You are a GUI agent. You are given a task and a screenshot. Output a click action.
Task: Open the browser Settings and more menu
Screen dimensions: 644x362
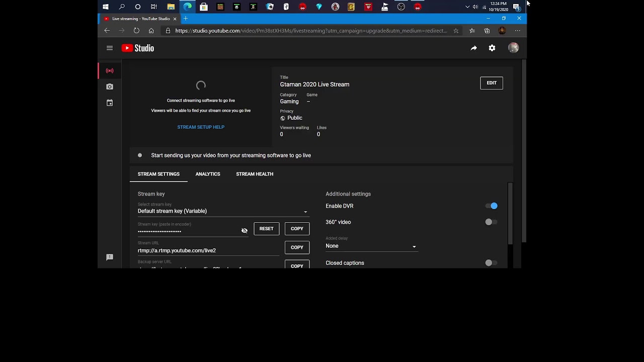pos(517,31)
